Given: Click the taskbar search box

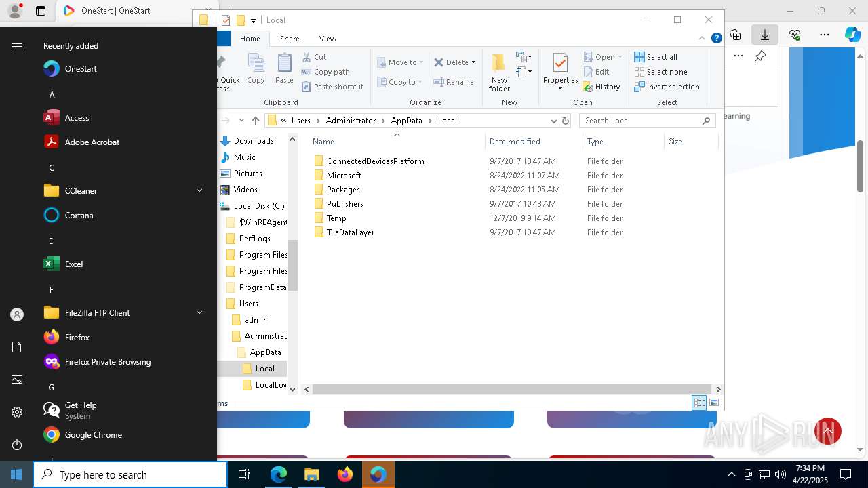Looking at the screenshot, I should tap(130, 474).
